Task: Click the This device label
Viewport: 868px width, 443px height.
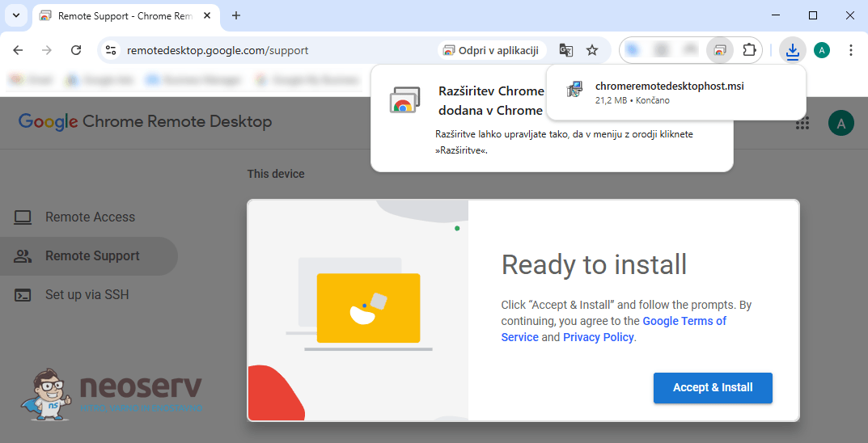Action: [276, 174]
